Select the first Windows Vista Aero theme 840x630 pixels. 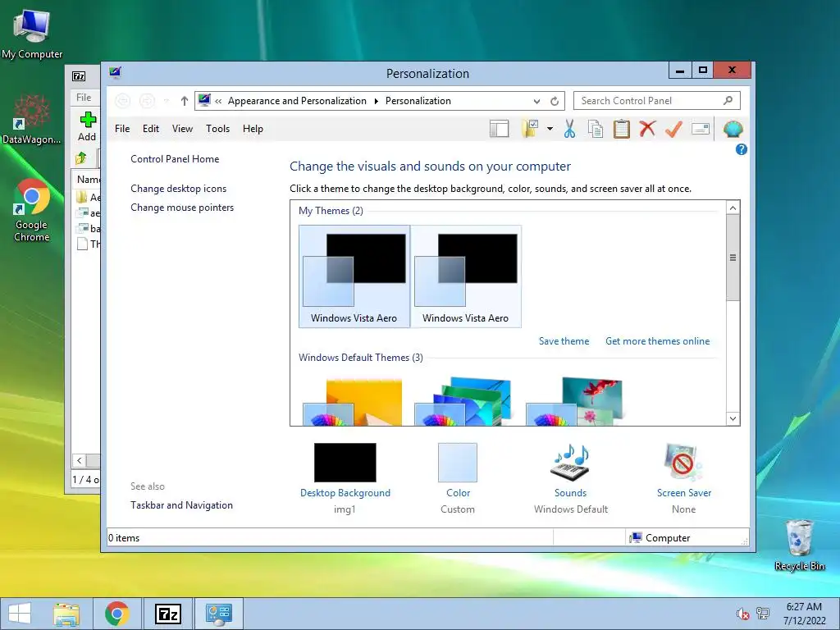354,276
